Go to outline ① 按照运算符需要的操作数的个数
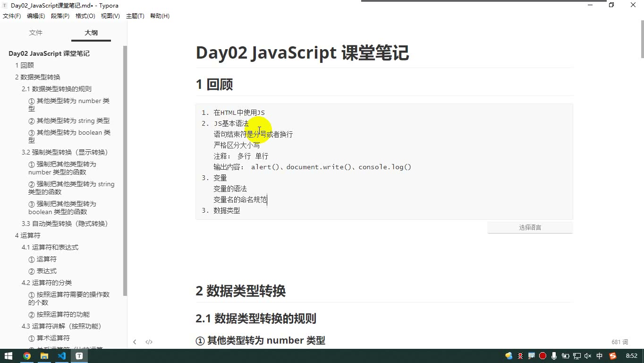This screenshot has height=363, width=644. click(x=69, y=298)
